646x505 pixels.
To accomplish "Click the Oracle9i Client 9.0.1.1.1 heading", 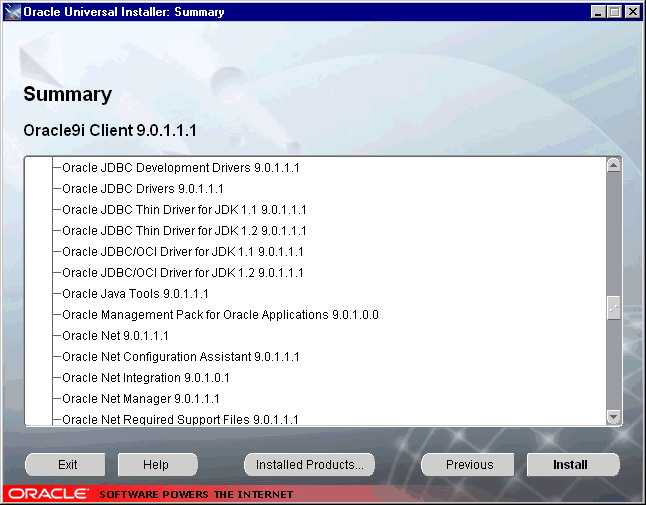I will [x=110, y=131].
